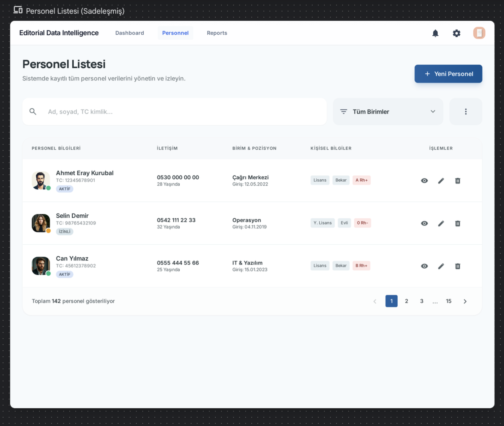The image size is (504, 426).
Task: Click the IT & Yazılım unit text
Action: tap(247, 263)
